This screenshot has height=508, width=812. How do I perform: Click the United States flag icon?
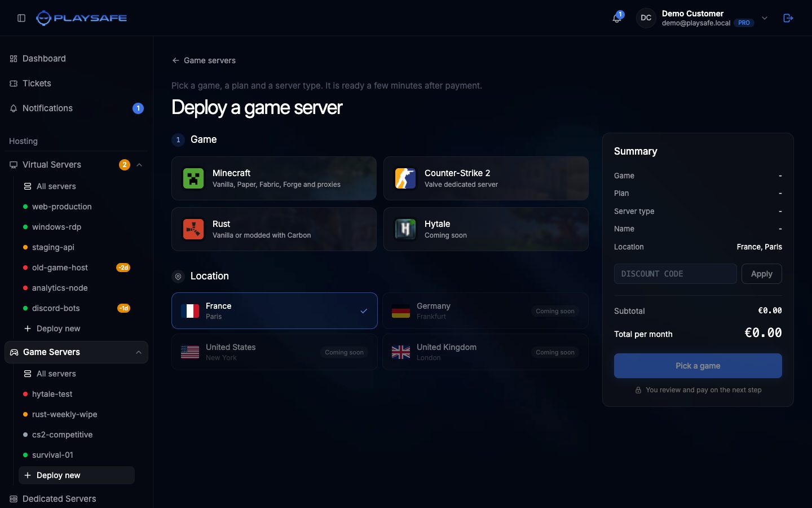[x=190, y=352]
